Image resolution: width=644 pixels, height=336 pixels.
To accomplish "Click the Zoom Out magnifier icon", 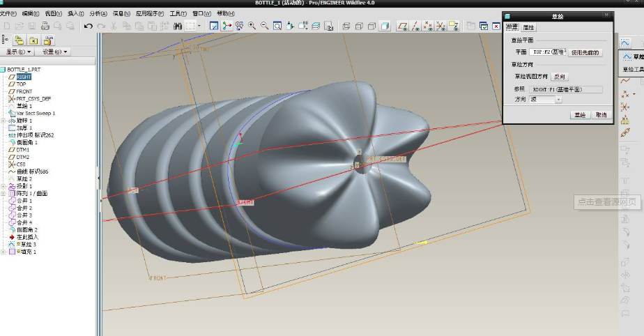I will coord(264,26).
